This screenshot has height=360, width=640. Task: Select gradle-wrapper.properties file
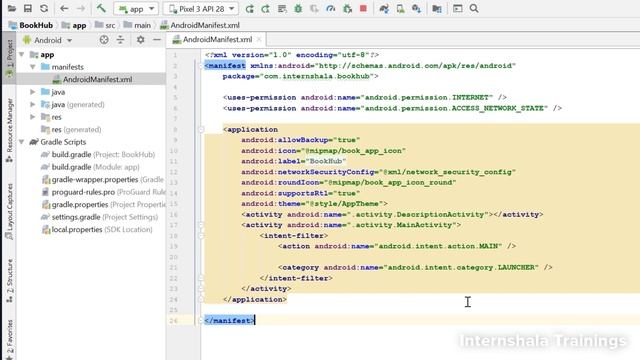point(102,180)
